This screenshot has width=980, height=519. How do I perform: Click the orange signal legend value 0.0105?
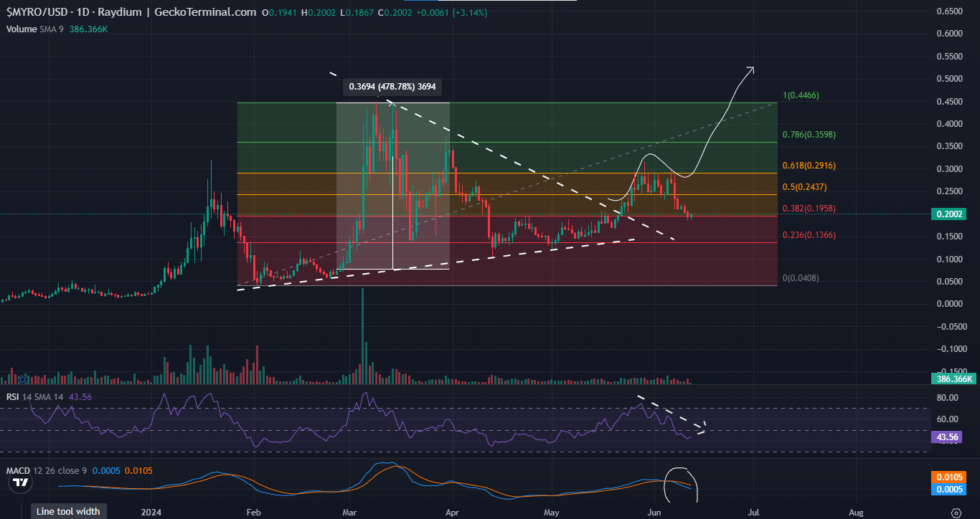tap(138, 470)
